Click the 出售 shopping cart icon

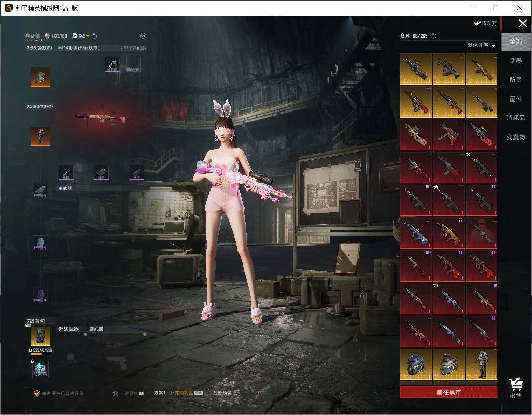coord(516,384)
